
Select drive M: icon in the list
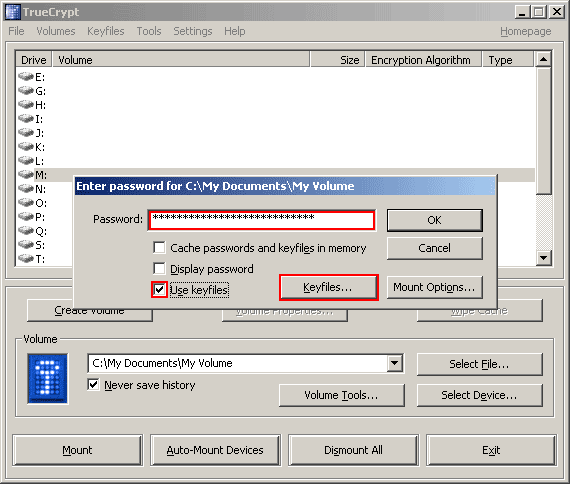(x=26, y=175)
